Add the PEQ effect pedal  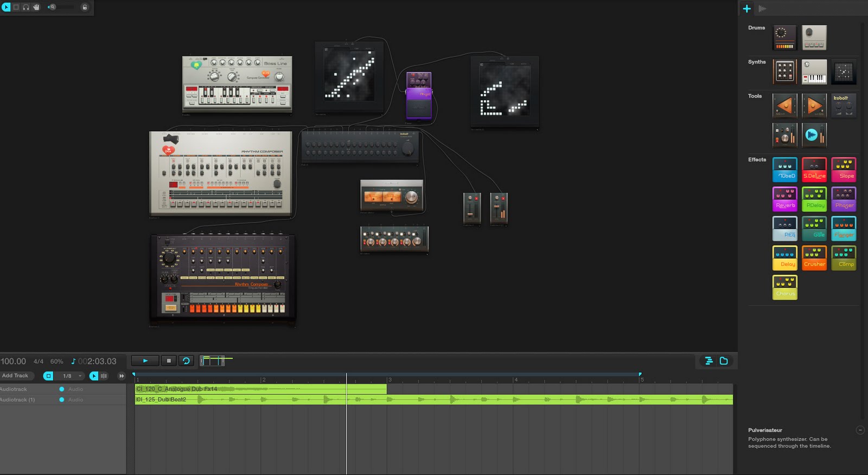pos(784,228)
